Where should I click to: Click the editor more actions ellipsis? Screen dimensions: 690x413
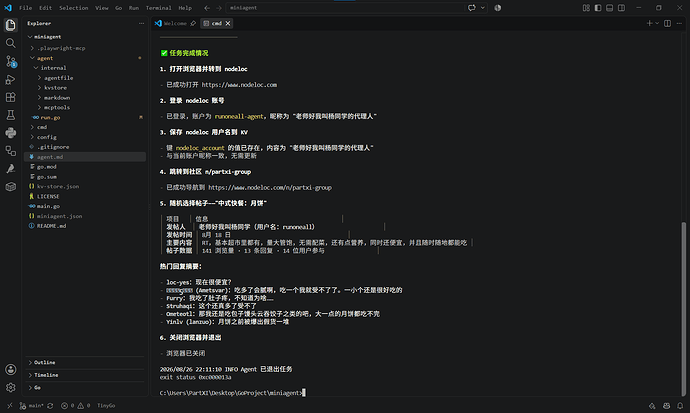(x=679, y=23)
